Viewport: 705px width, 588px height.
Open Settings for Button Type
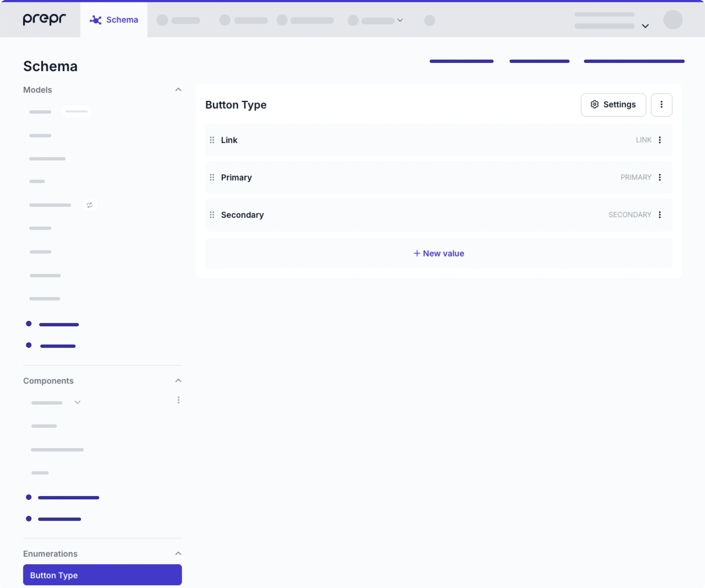click(x=613, y=105)
